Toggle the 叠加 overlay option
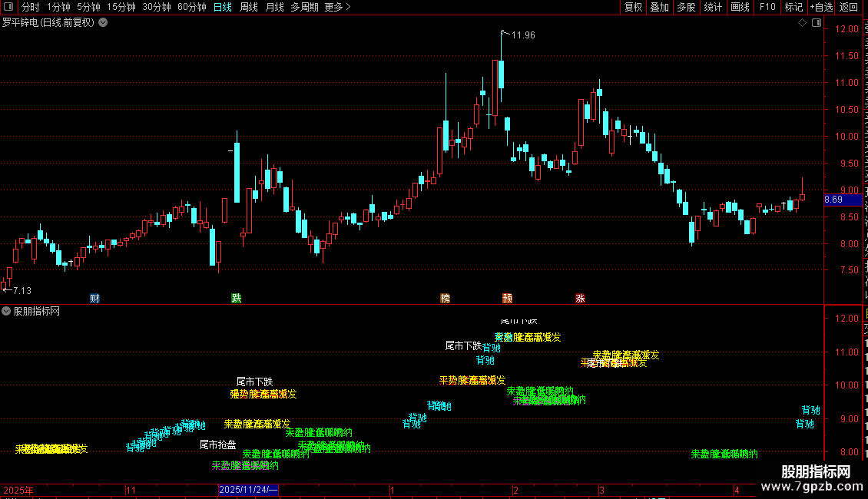 [x=659, y=7]
